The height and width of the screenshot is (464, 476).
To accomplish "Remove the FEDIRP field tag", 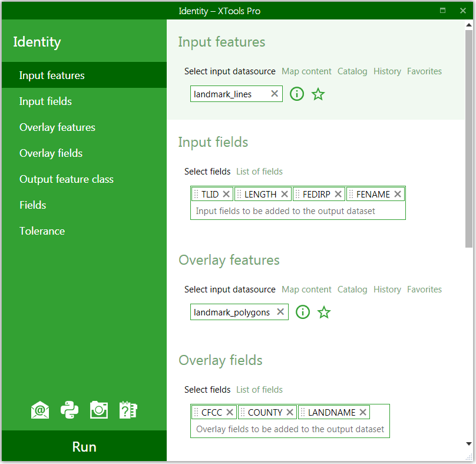I will coord(338,194).
